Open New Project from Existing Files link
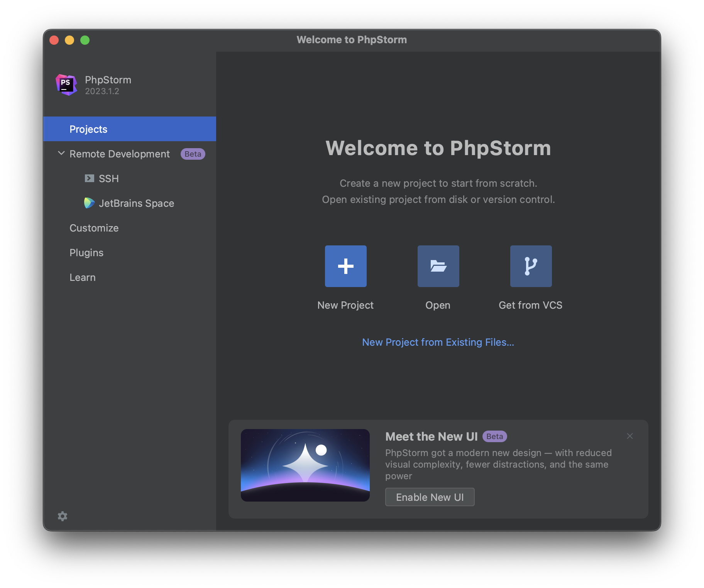The height and width of the screenshot is (588, 704). coord(438,342)
